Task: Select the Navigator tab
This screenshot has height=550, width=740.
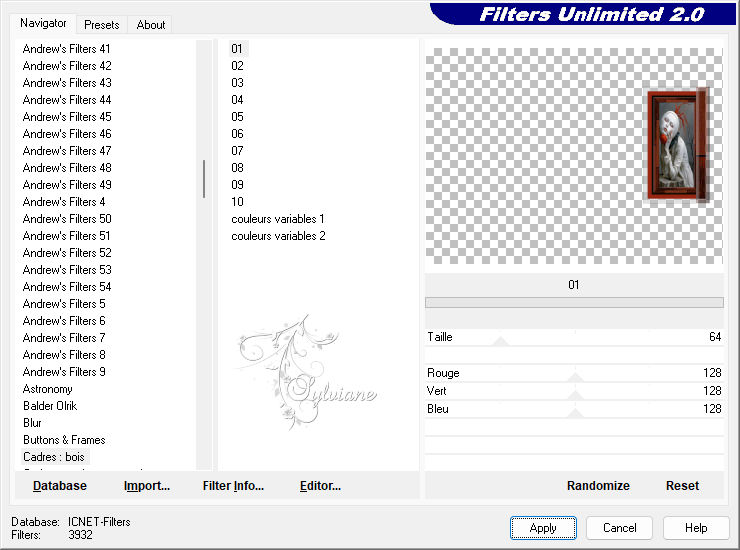Action: [43, 23]
